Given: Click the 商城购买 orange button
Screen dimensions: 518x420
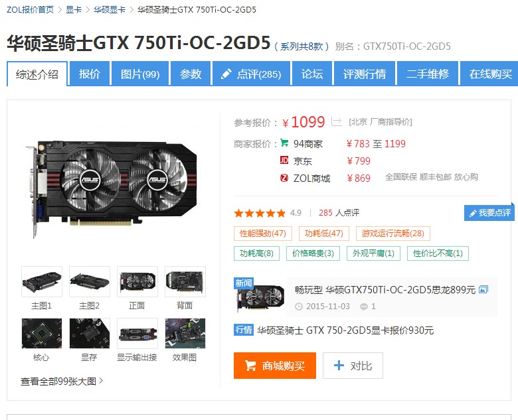Looking at the screenshot, I should point(275,366).
